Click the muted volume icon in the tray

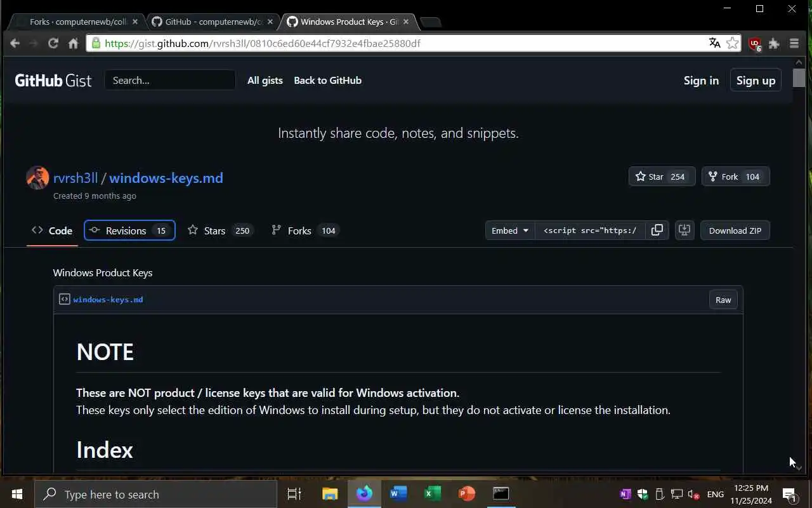click(x=693, y=494)
